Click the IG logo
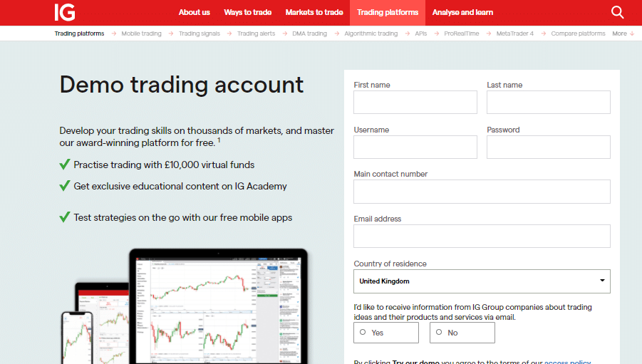642x364 pixels. [x=65, y=12]
